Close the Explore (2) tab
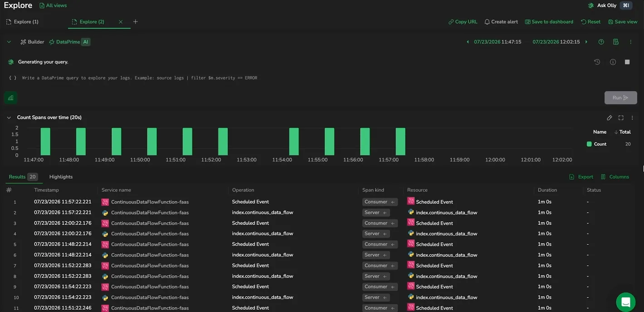 121,22
